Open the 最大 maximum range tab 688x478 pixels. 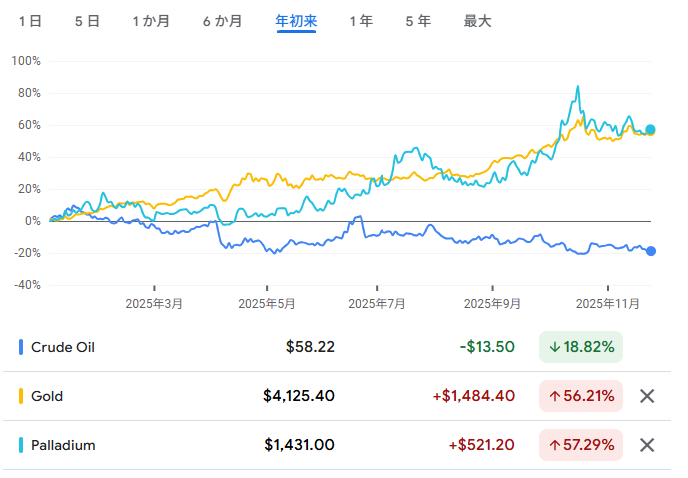point(477,21)
